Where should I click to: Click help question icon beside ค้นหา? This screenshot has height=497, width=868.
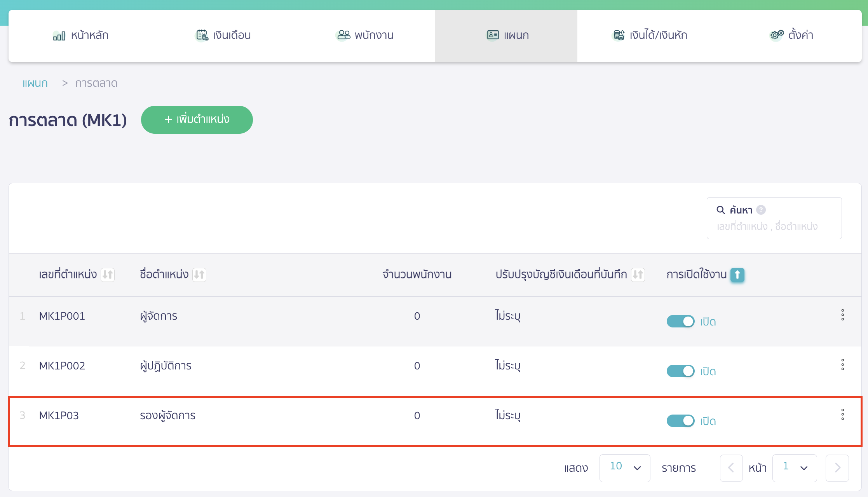pyautogui.click(x=761, y=210)
